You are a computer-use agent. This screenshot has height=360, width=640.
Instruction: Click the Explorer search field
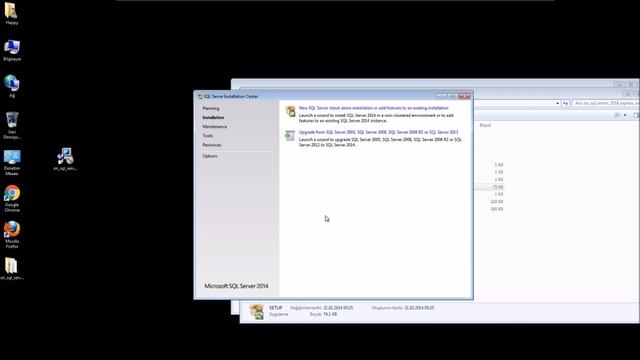pos(606,103)
